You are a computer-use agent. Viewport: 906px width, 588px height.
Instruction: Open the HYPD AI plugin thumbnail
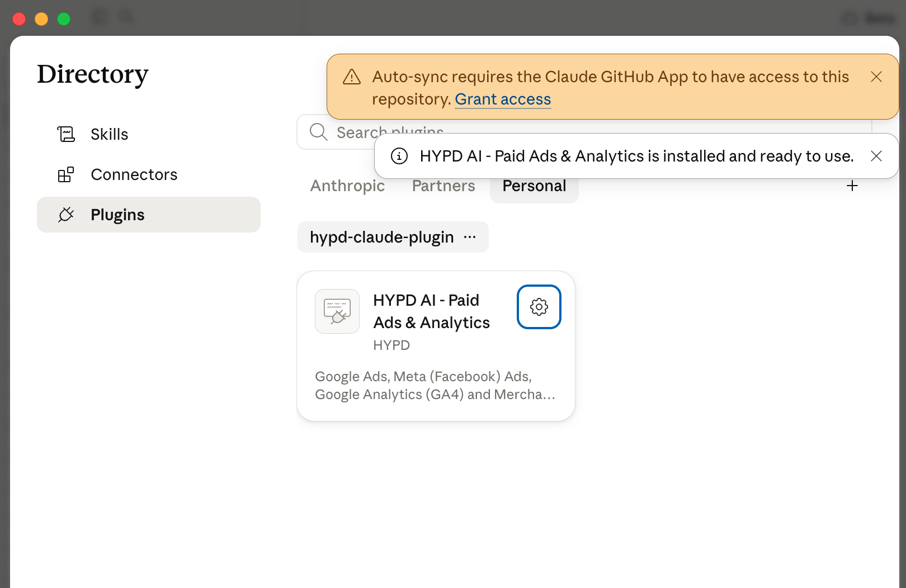(337, 311)
